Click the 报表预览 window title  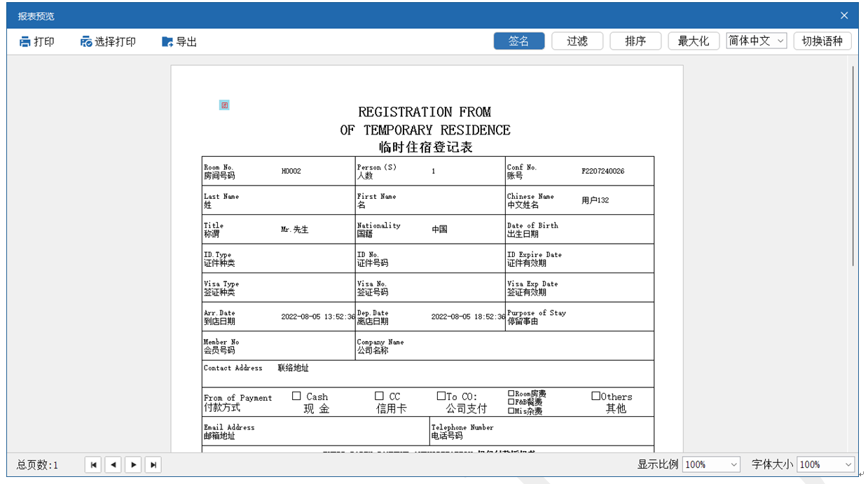36,15
